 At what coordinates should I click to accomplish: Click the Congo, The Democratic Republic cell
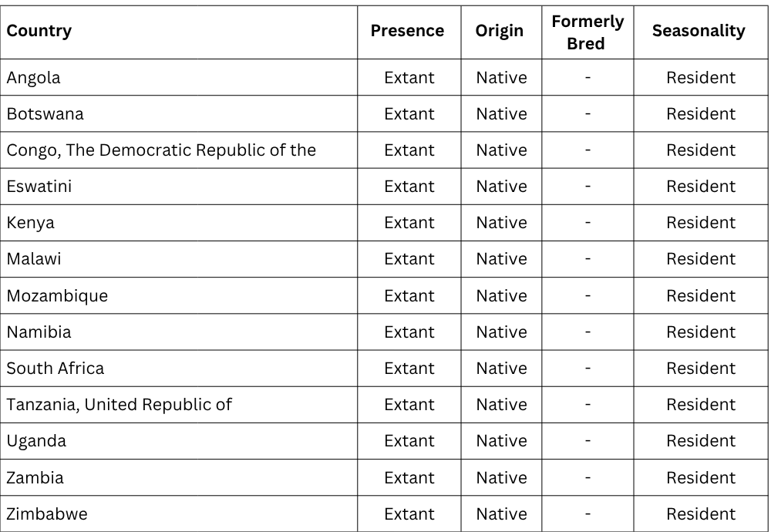[161, 150]
